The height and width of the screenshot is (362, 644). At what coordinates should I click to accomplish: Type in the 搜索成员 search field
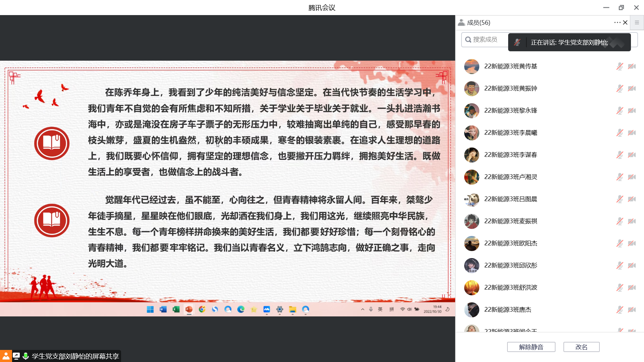point(485,40)
